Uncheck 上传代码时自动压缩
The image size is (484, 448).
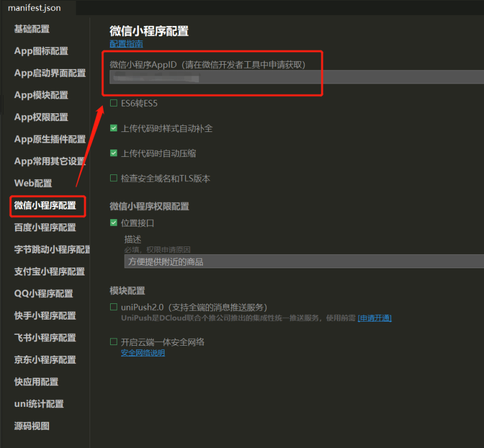tap(114, 153)
